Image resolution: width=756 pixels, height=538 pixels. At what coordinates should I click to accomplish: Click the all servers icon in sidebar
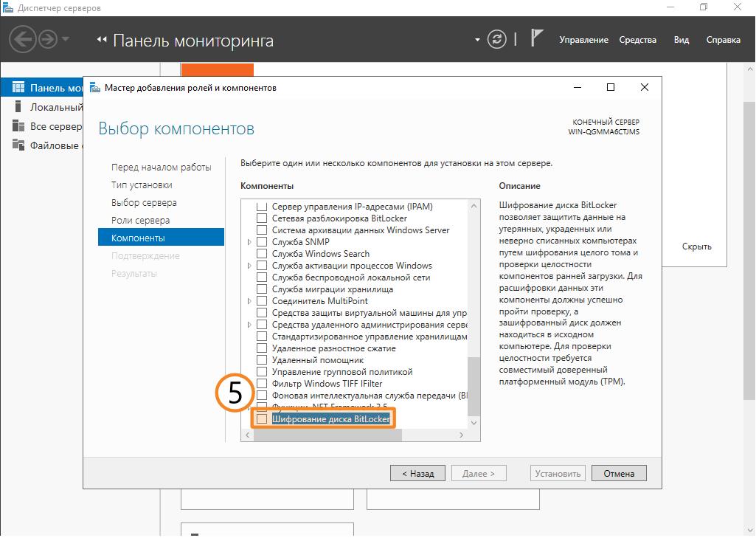[x=18, y=126]
